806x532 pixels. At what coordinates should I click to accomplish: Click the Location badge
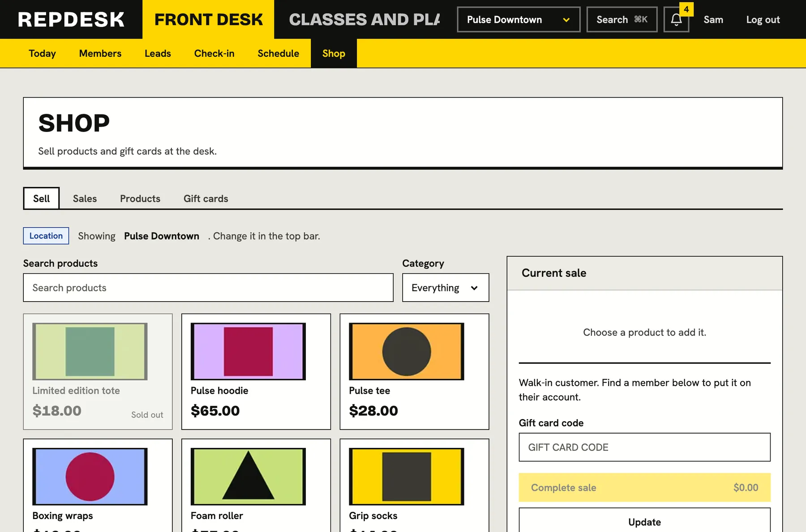(x=46, y=236)
